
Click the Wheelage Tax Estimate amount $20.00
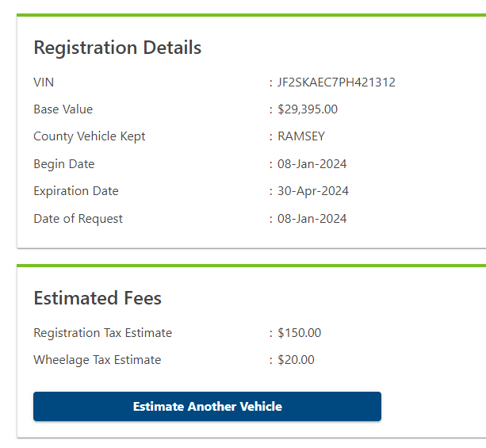[x=296, y=360]
